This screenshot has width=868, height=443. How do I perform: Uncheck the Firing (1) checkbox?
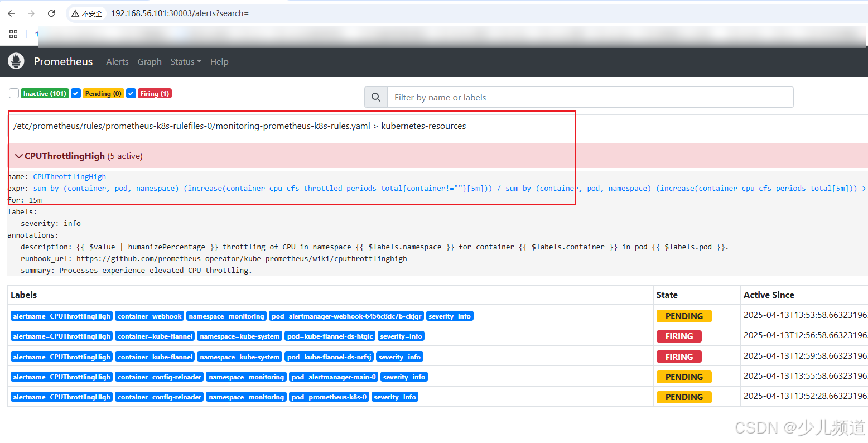pos(131,93)
